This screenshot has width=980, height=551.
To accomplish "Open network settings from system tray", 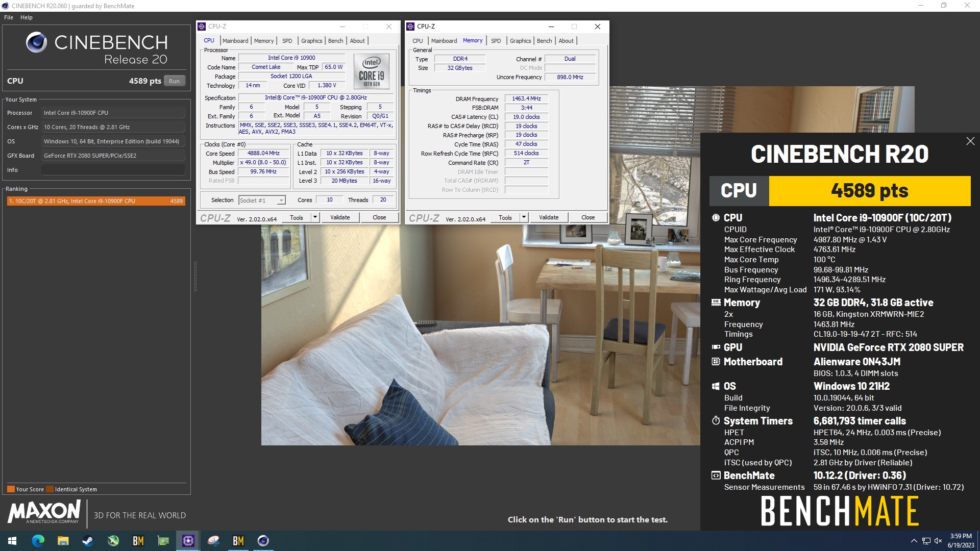I will [926, 541].
